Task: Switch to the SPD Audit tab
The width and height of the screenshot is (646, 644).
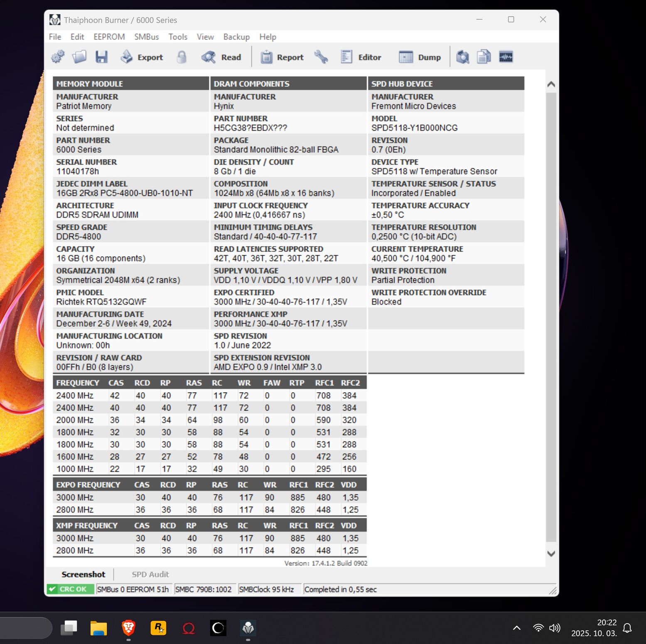Action: [150, 574]
